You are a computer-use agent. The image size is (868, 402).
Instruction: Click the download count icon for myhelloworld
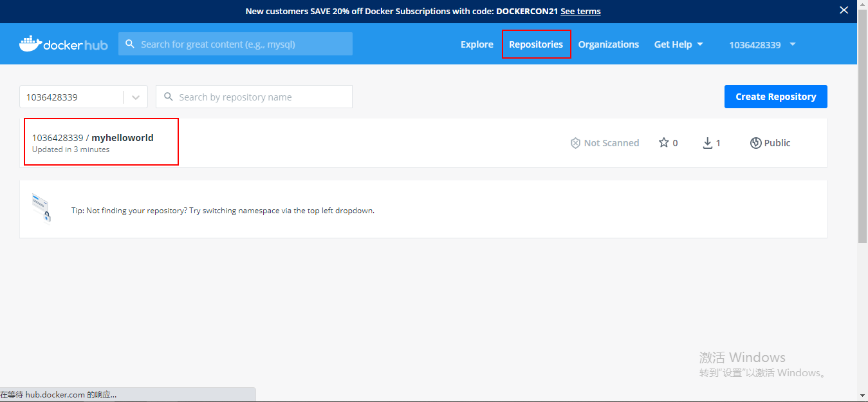click(x=707, y=143)
